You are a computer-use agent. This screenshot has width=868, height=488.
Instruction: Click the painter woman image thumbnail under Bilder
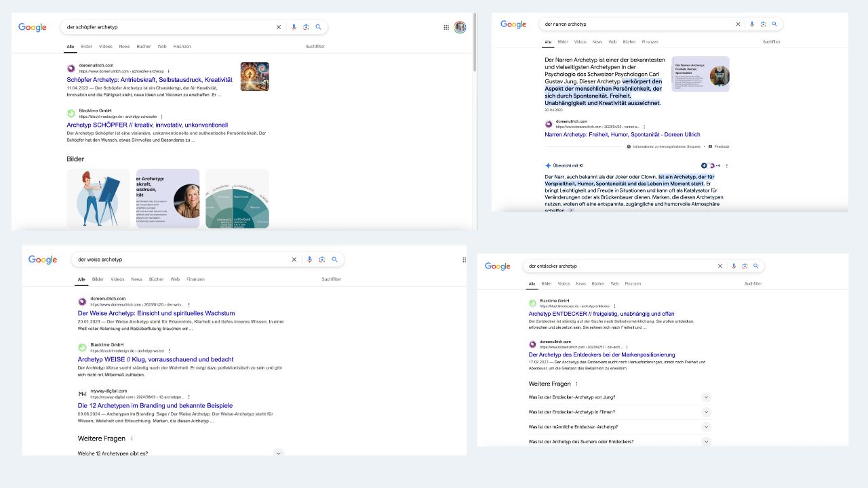(98, 198)
